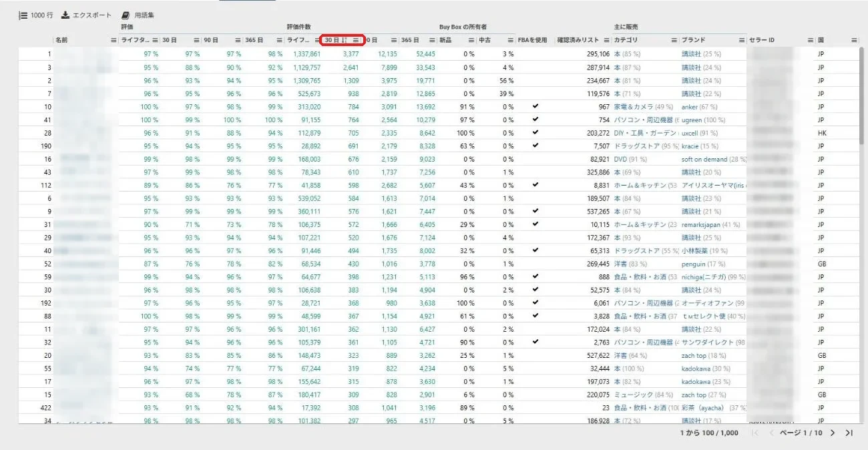Open column menu for 評価件数 30日

point(357,40)
